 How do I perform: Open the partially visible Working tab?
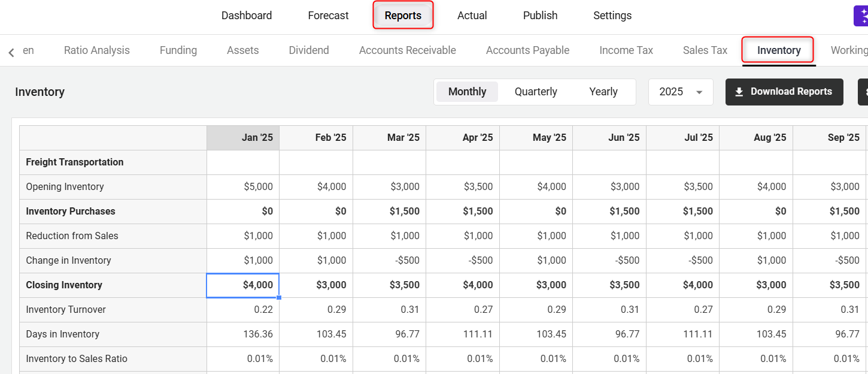pyautogui.click(x=849, y=50)
